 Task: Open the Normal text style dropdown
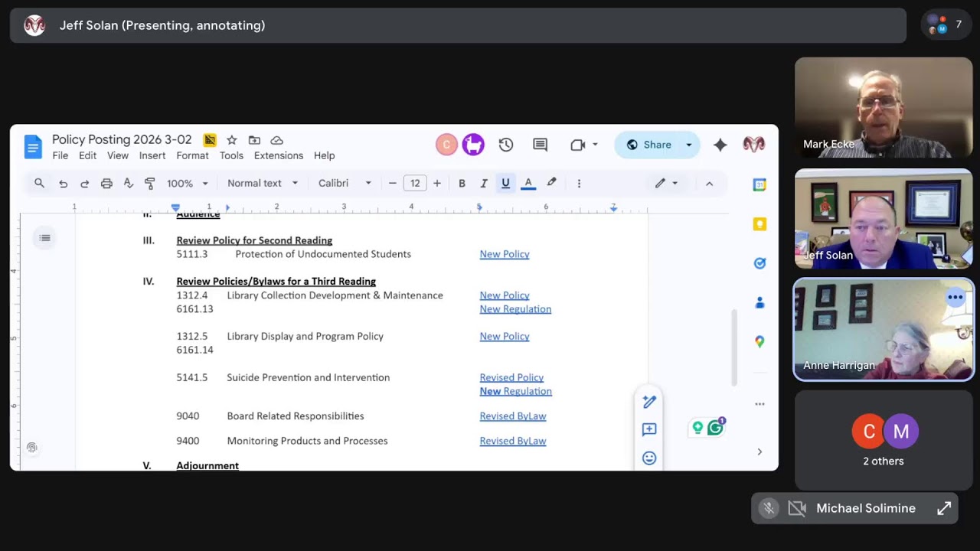click(263, 183)
